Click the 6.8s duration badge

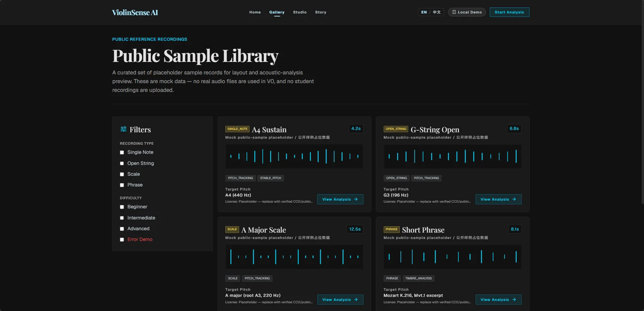point(514,129)
